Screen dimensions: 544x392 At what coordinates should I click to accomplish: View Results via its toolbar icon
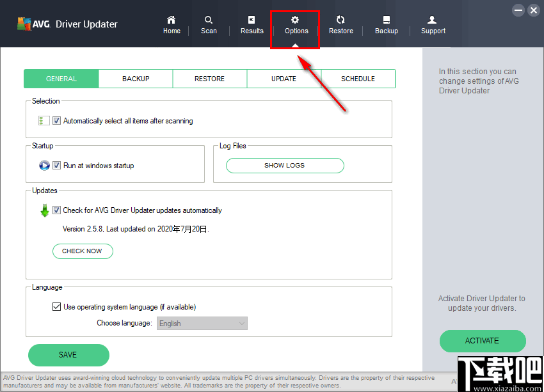(252, 24)
